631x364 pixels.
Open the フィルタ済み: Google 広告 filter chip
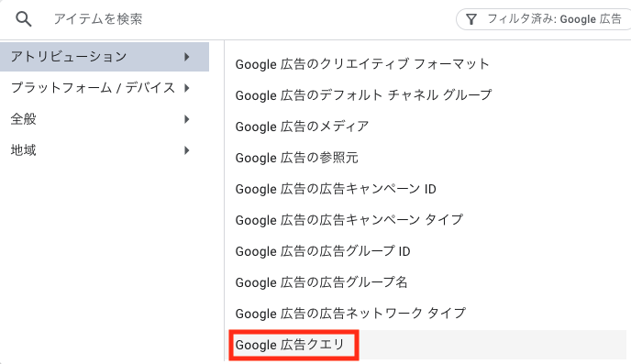coord(543,19)
